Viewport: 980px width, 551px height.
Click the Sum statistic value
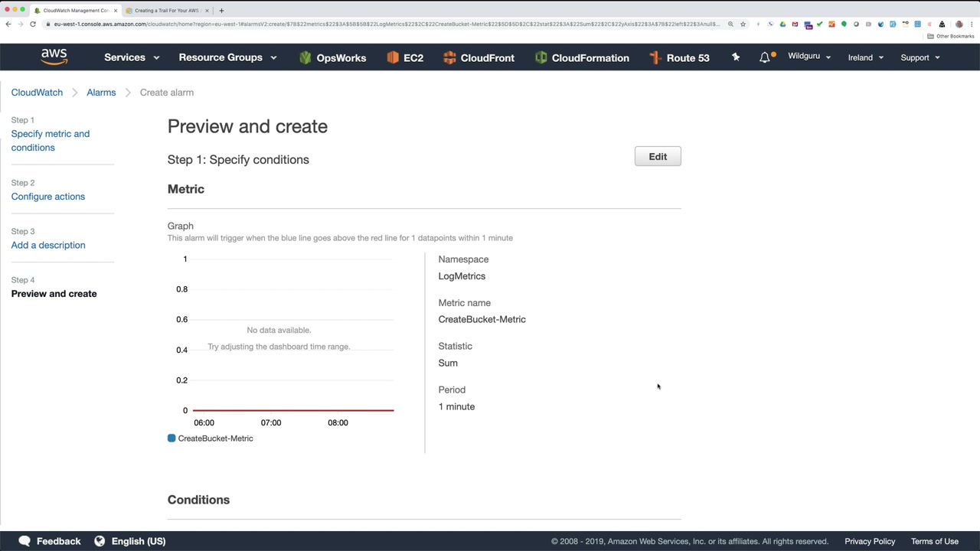[x=448, y=364]
